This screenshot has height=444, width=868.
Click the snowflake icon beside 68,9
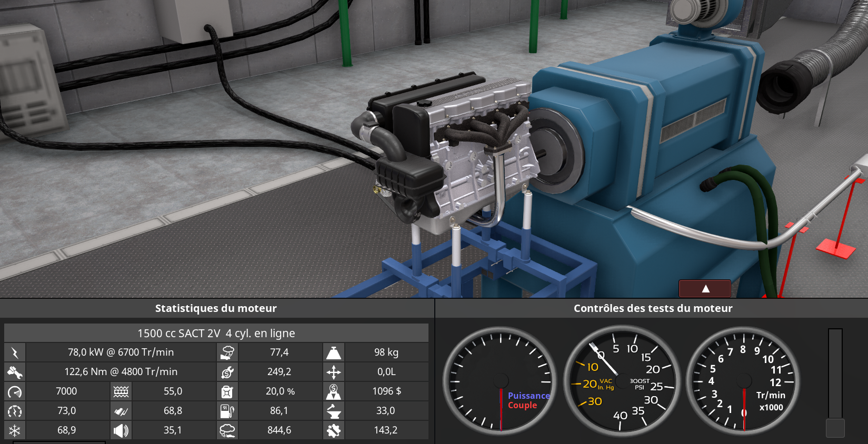click(x=15, y=430)
